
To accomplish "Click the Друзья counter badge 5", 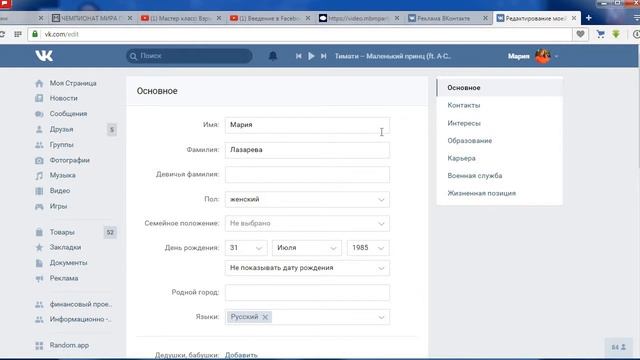I will (111, 130).
